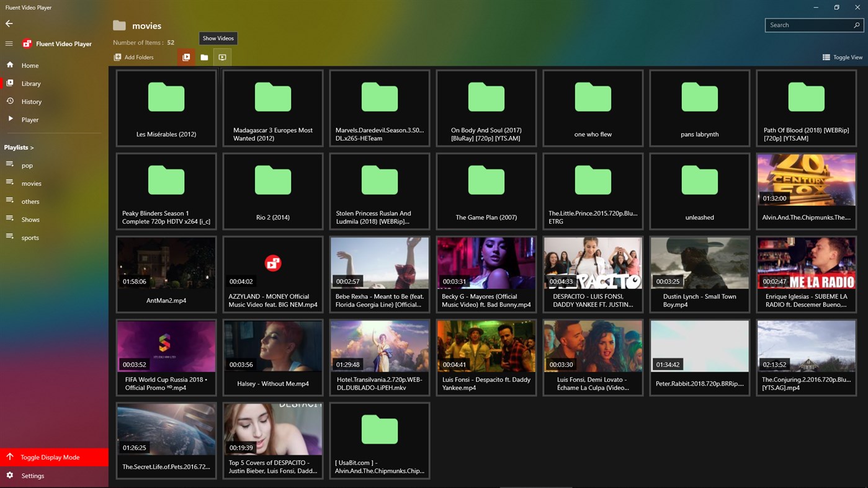This screenshot has width=868, height=488.
Task: Open the Settings gear icon
Action: (x=10, y=476)
